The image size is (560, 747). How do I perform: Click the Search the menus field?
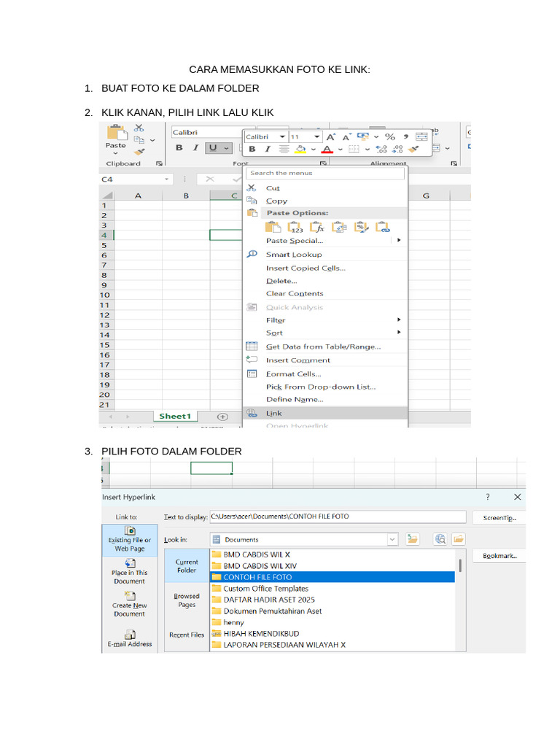[325, 174]
